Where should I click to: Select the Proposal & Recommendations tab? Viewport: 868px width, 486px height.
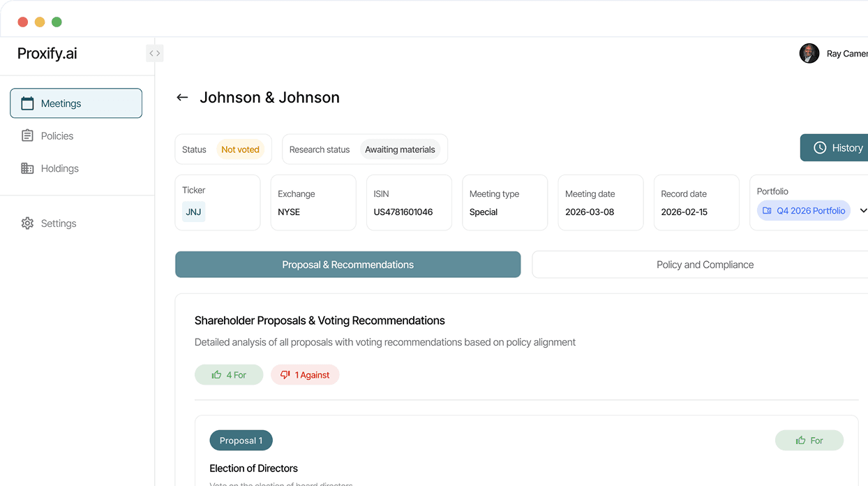(x=347, y=265)
